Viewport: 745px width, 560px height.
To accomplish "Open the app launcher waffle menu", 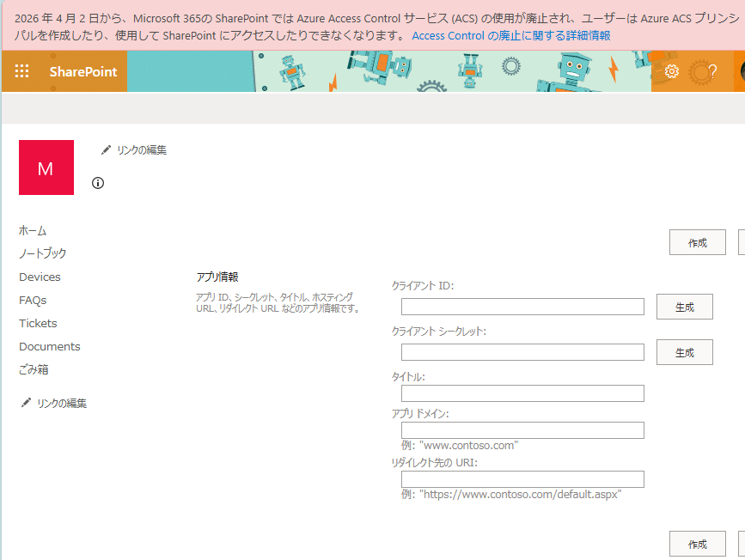I will pos(21,71).
